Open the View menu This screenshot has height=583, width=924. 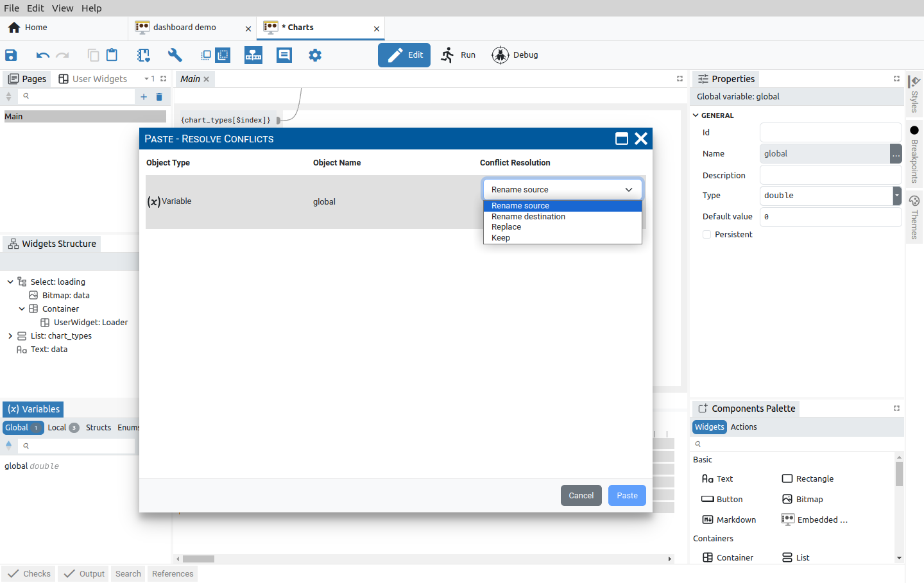coord(62,8)
